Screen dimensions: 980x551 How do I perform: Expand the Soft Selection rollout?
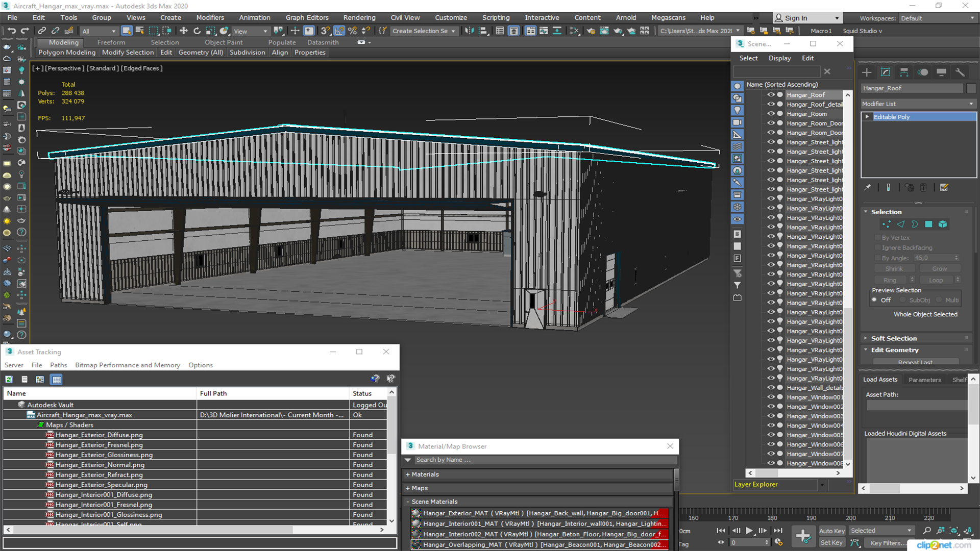[x=894, y=338]
